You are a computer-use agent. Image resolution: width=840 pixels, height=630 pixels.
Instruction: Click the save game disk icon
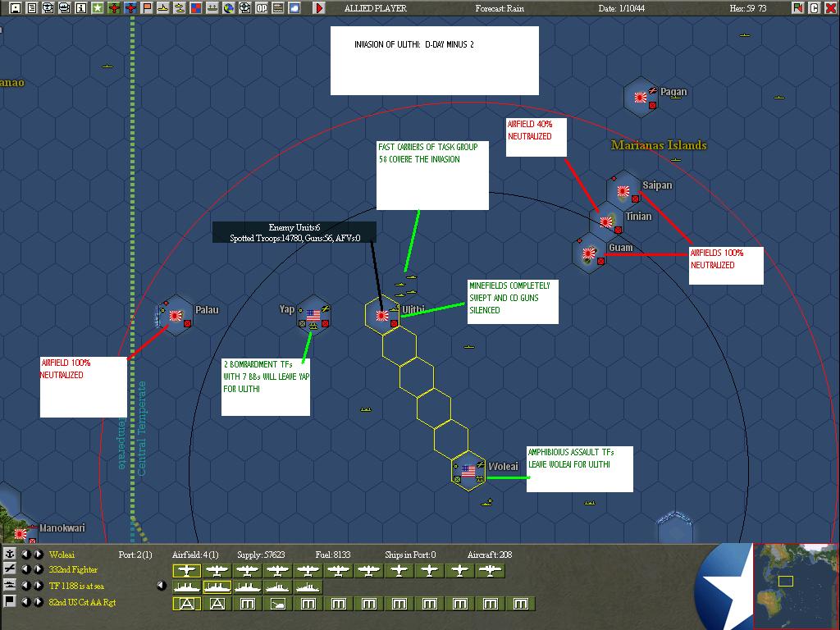click(16, 8)
